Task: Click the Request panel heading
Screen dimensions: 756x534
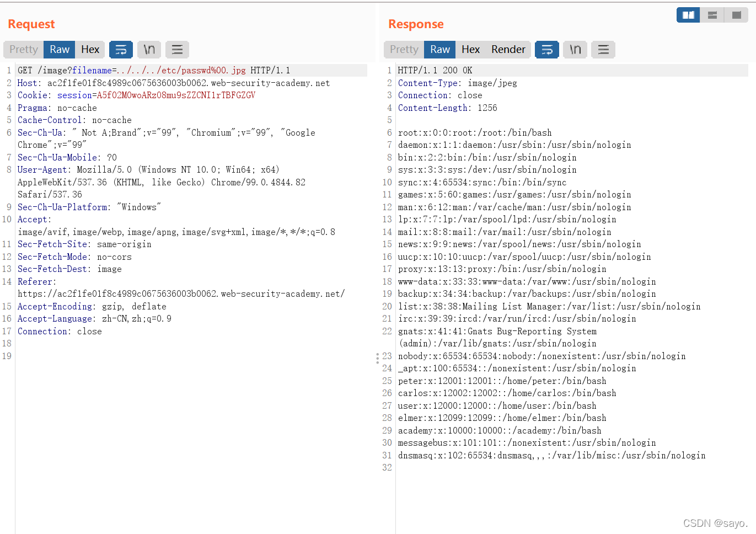Action: [31, 24]
